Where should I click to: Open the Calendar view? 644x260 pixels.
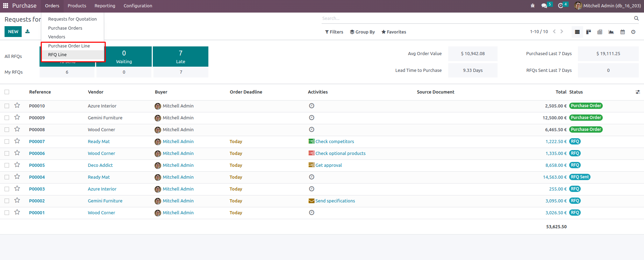pyautogui.click(x=622, y=32)
